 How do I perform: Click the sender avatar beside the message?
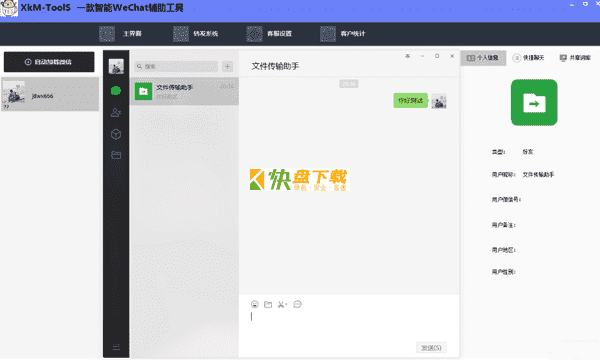439,101
